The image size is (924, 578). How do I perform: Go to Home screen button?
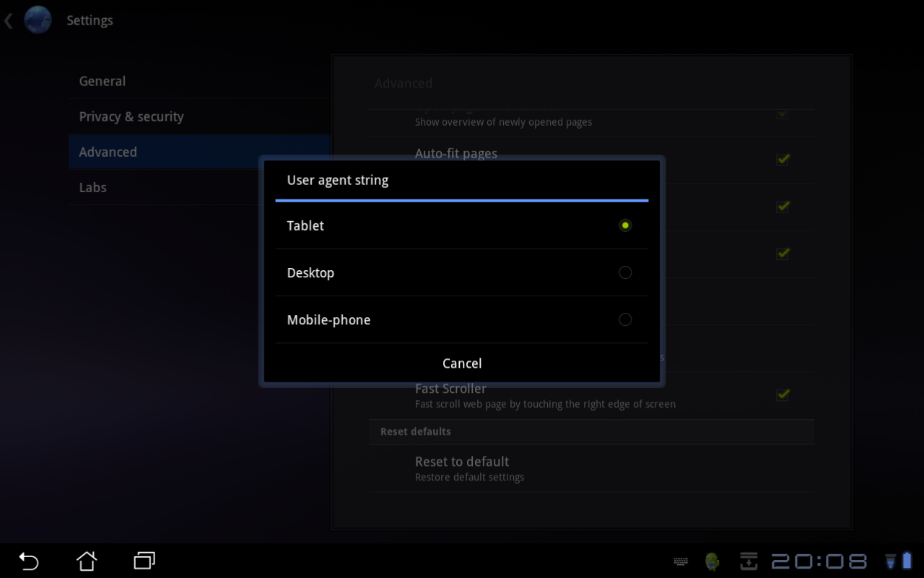tap(87, 561)
